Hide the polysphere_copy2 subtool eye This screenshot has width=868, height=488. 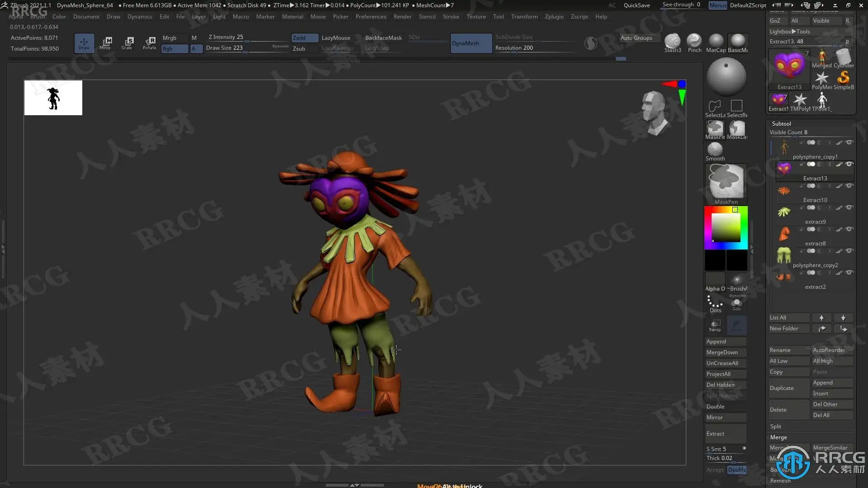(849, 251)
